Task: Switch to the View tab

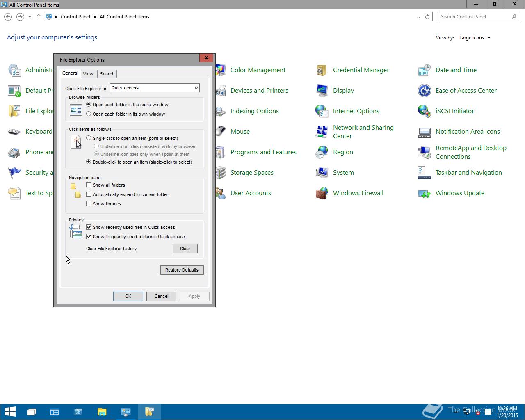Action: [88, 74]
